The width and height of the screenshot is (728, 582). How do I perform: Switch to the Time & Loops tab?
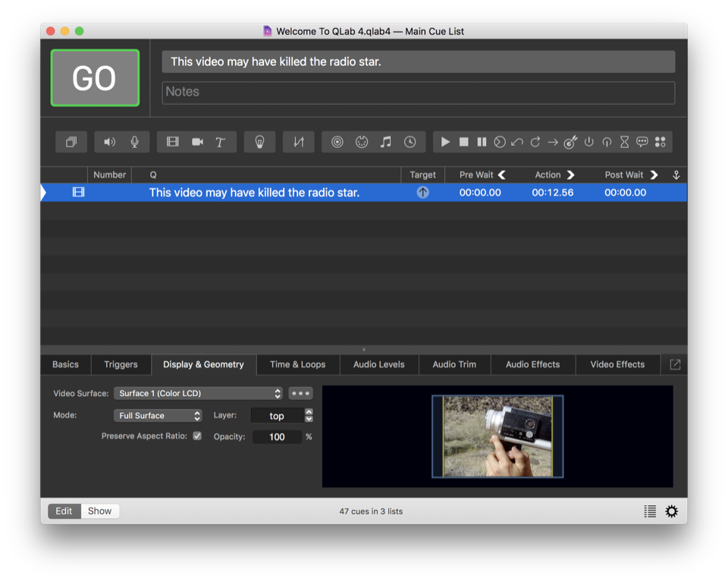pos(297,364)
